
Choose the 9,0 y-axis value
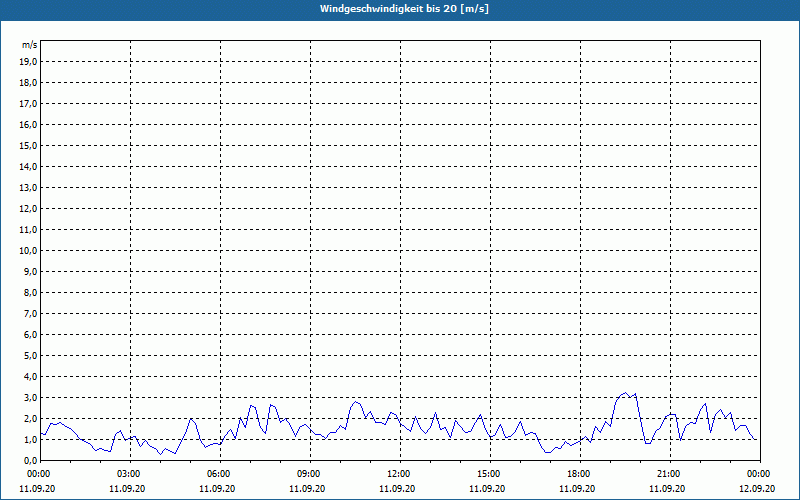tap(30, 271)
